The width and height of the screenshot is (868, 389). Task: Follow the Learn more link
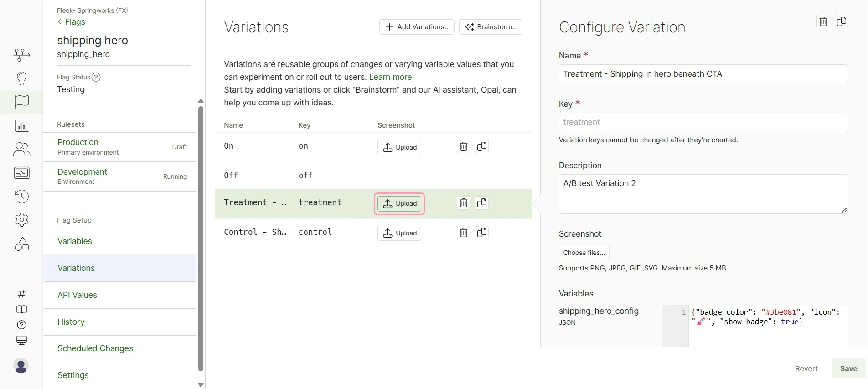point(390,77)
